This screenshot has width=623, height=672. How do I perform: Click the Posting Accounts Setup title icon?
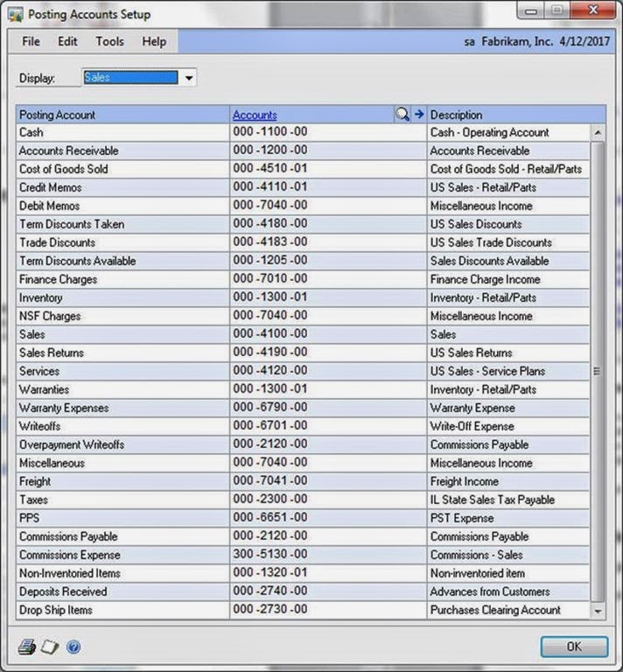pyautogui.click(x=15, y=14)
